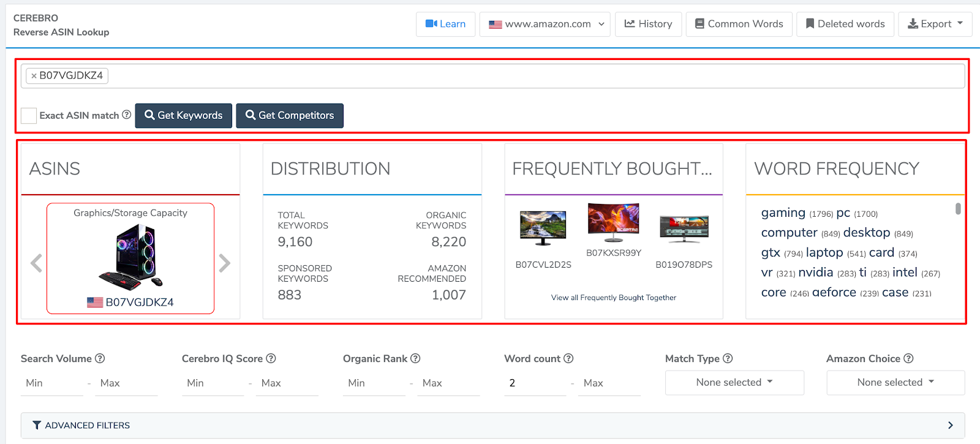This screenshot has height=444, width=980.
Task: Select the word 'laptop' in Word Frequency
Action: [824, 252]
